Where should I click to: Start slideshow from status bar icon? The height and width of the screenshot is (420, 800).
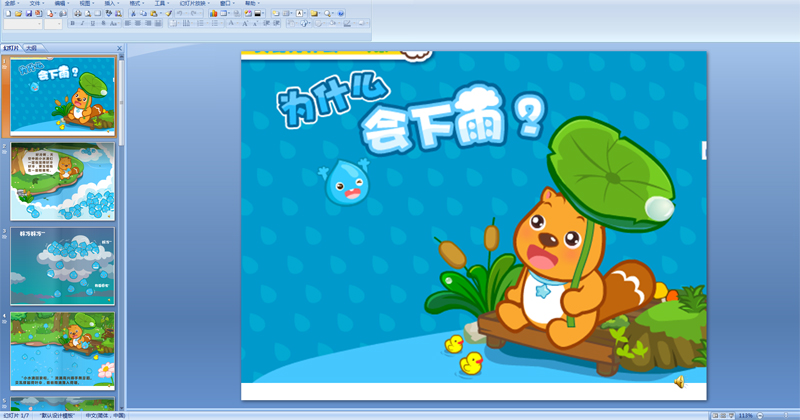click(731, 415)
